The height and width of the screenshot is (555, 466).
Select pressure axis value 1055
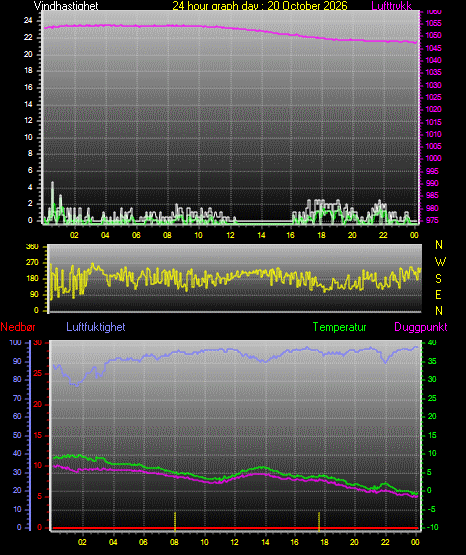[x=433, y=23]
